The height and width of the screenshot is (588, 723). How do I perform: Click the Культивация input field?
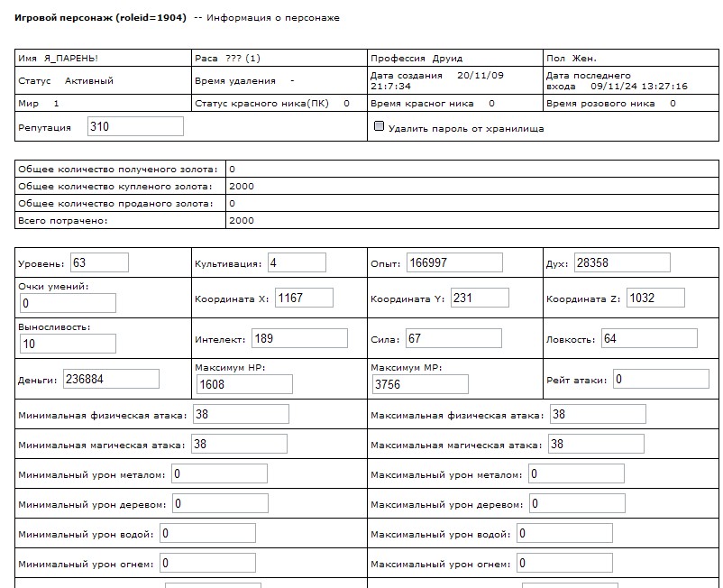tap(305, 262)
